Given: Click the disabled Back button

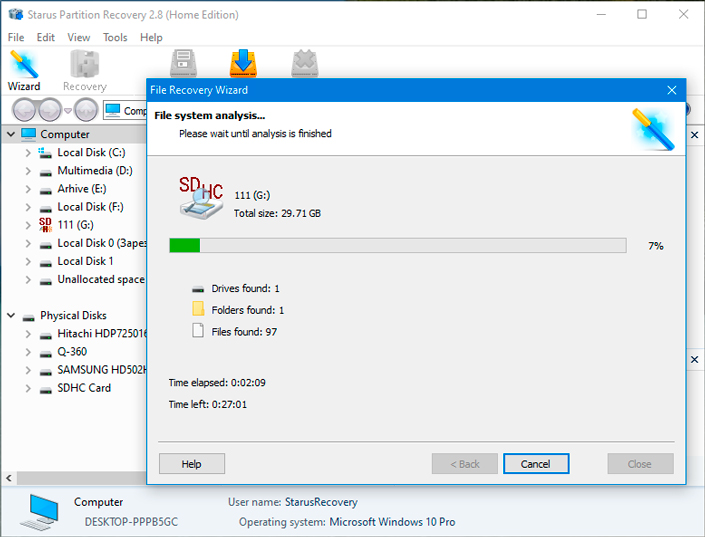Looking at the screenshot, I should click(465, 464).
